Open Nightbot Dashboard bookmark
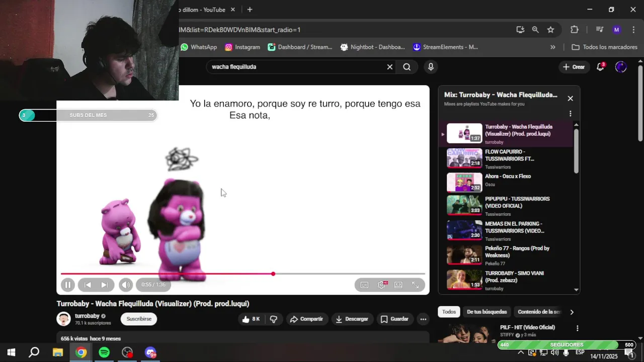The image size is (644, 362). tap(372, 47)
